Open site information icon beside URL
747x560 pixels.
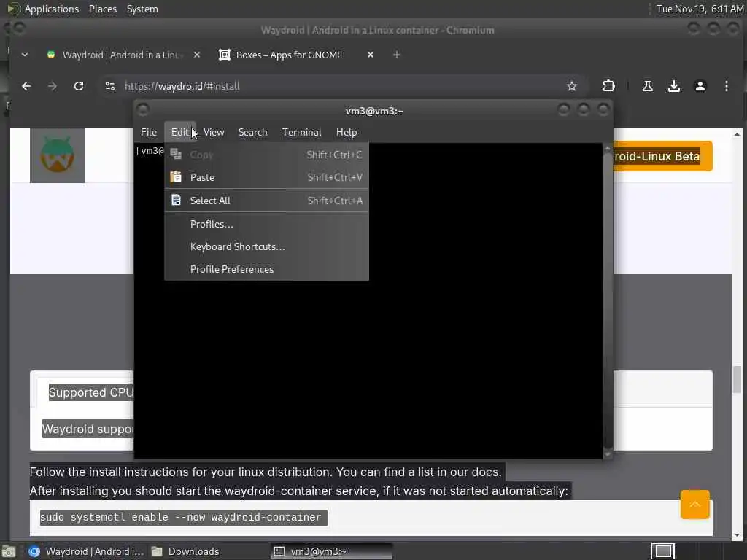(x=110, y=86)
